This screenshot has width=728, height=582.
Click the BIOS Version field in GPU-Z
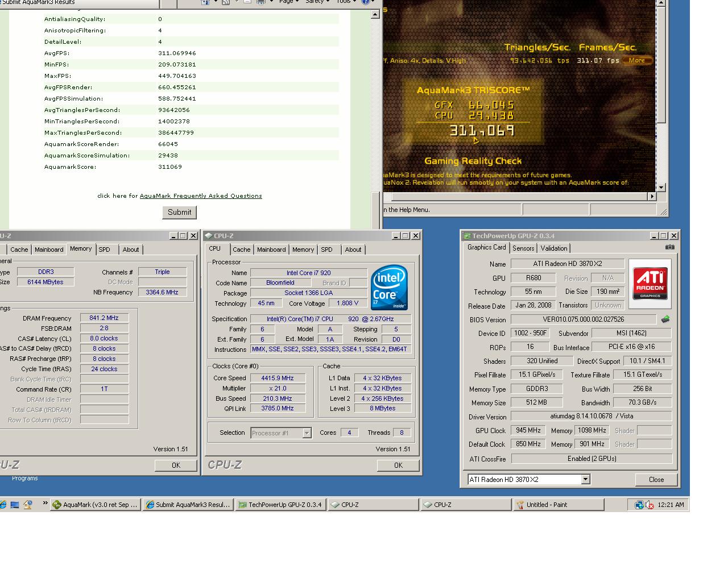coord(583,319)
